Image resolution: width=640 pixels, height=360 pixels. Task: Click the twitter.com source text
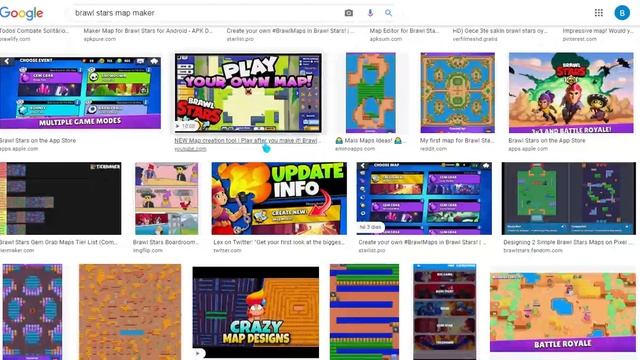pos(227,251)
